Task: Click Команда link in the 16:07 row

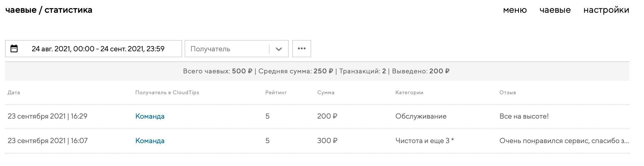Action: pos(150,141)
